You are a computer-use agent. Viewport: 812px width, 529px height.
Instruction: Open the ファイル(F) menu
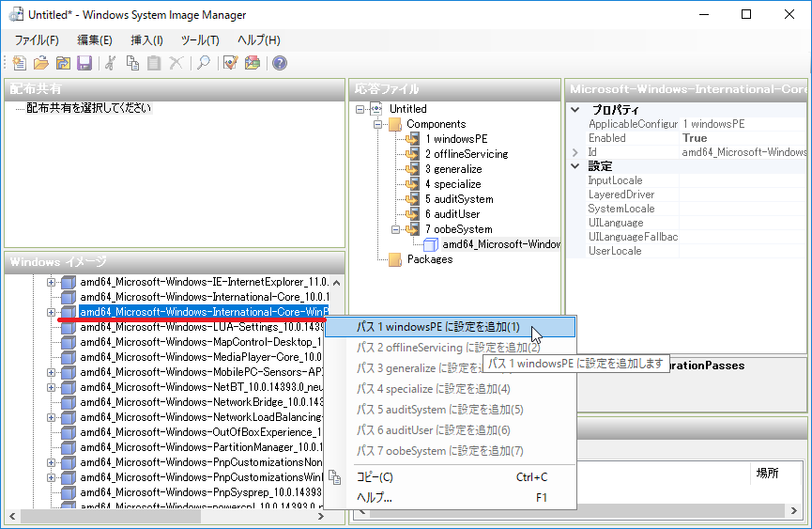pos(37,40)
